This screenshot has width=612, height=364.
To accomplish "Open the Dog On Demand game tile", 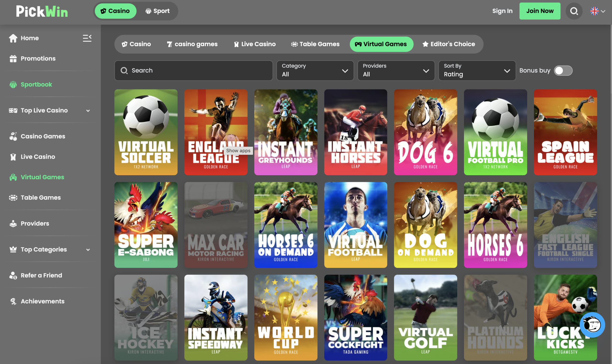I will click(x=425, y=225).
